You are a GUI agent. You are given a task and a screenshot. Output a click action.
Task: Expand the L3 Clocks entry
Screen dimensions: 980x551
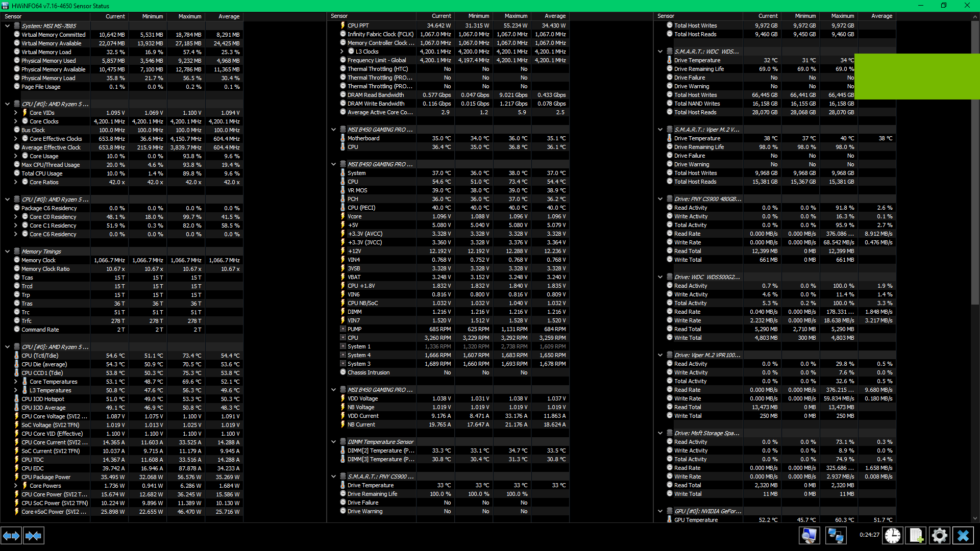pos(342,52)
